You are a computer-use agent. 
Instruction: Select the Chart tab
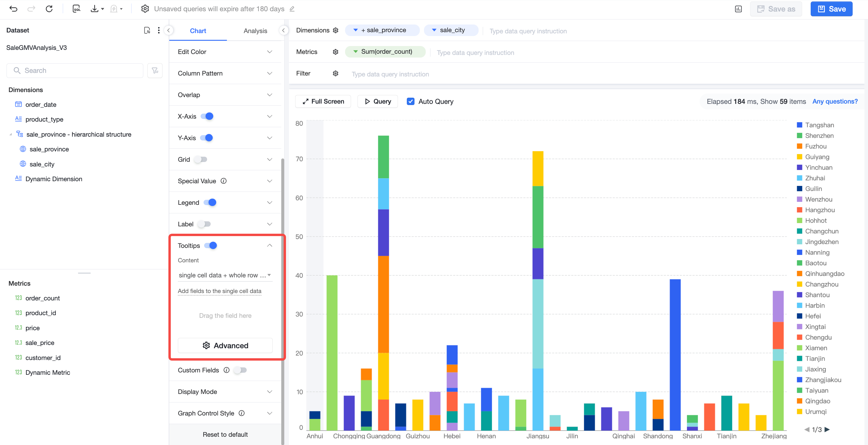pyautogui.click(x=198, y=31)
